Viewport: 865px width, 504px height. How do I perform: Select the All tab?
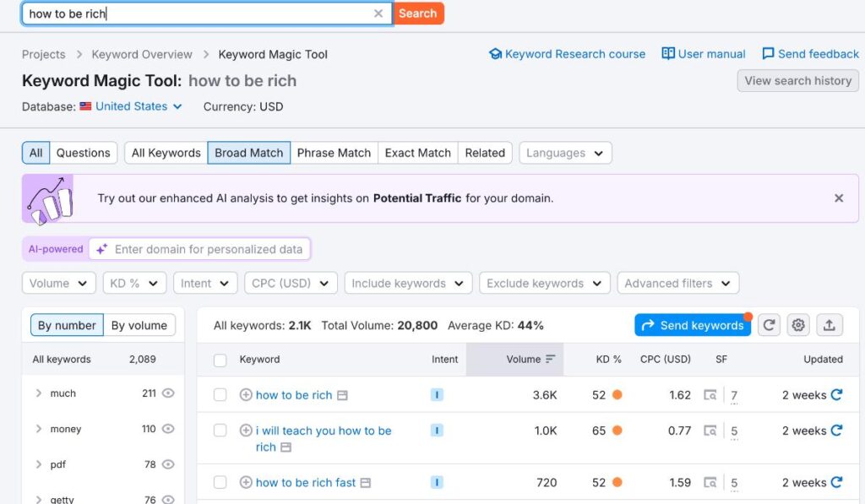[x=35, y=153]
